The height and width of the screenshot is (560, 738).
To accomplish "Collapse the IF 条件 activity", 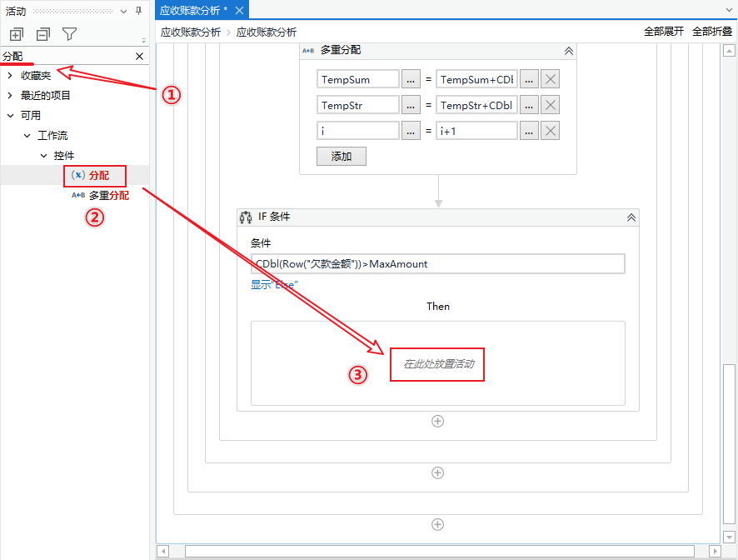I will coord(631,217).
